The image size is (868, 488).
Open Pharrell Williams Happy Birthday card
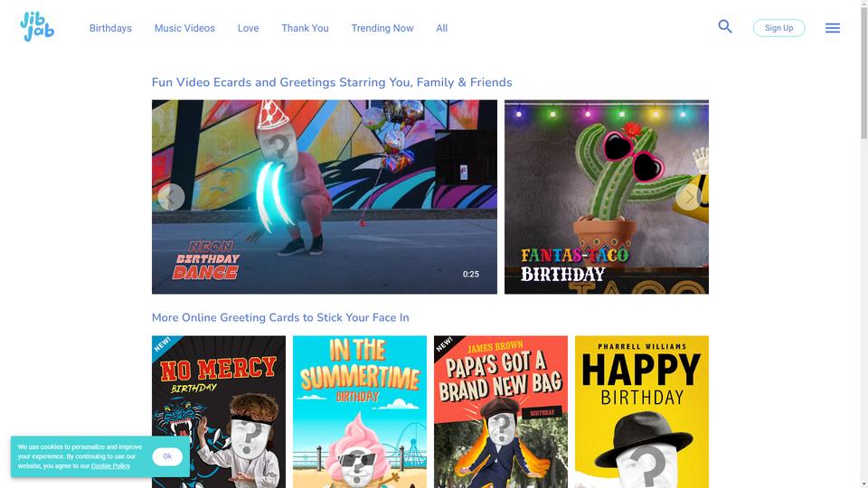pos(642,412)
